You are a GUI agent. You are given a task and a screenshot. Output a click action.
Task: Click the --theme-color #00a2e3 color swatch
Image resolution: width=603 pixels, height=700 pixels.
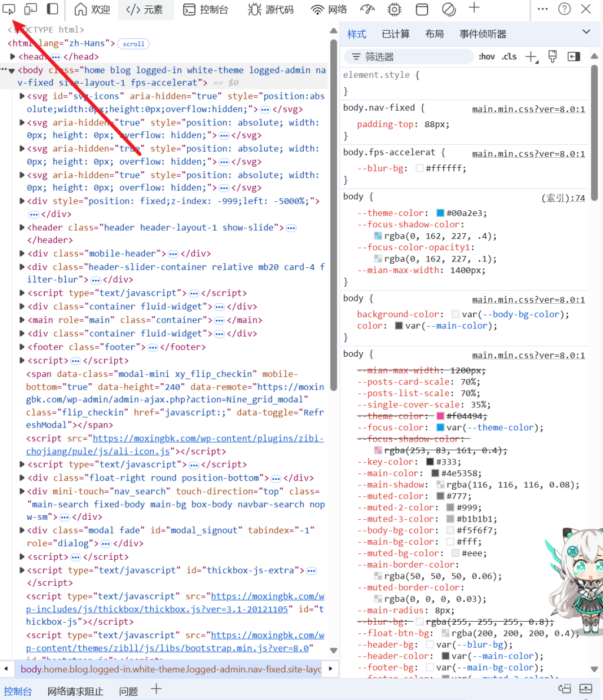coord(440,213)
